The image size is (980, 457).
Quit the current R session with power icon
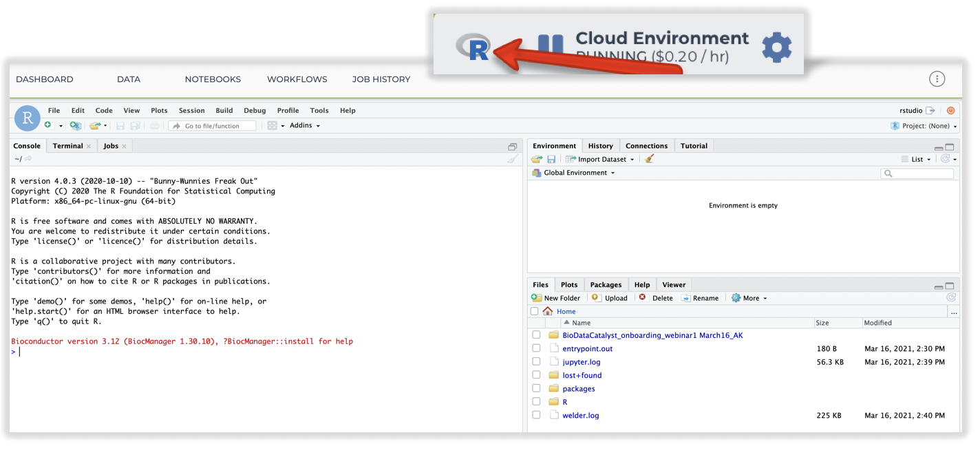click(x=950, y=110)
